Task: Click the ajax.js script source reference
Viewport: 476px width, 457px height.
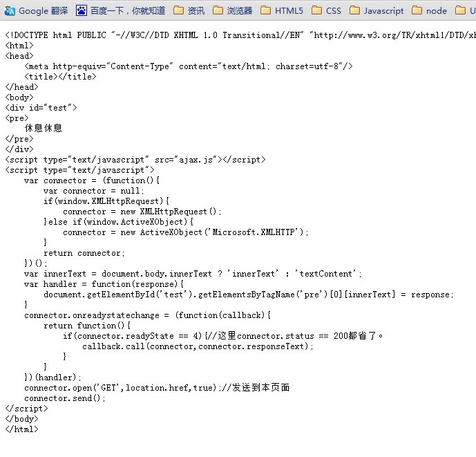Action: click(x=197, y=160)
